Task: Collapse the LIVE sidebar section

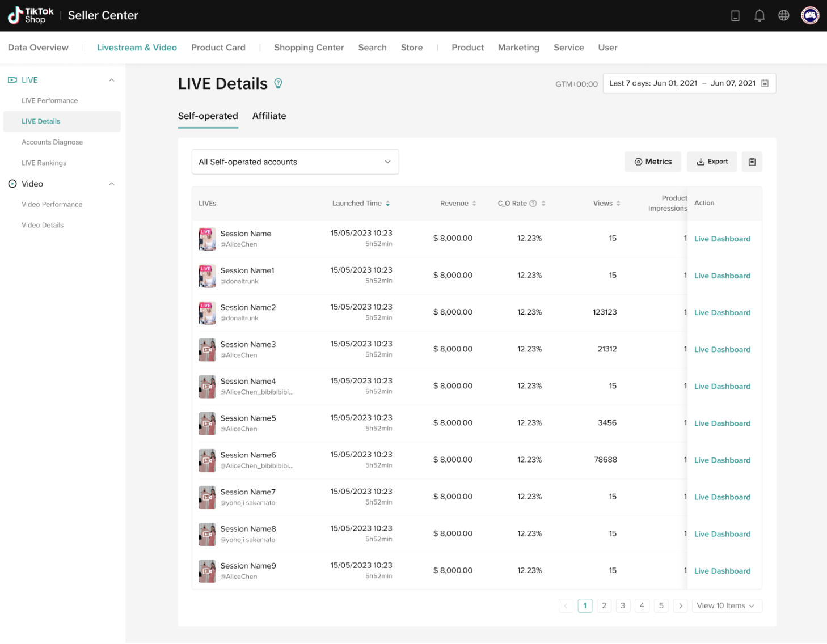Action: [x=112, y=80]
